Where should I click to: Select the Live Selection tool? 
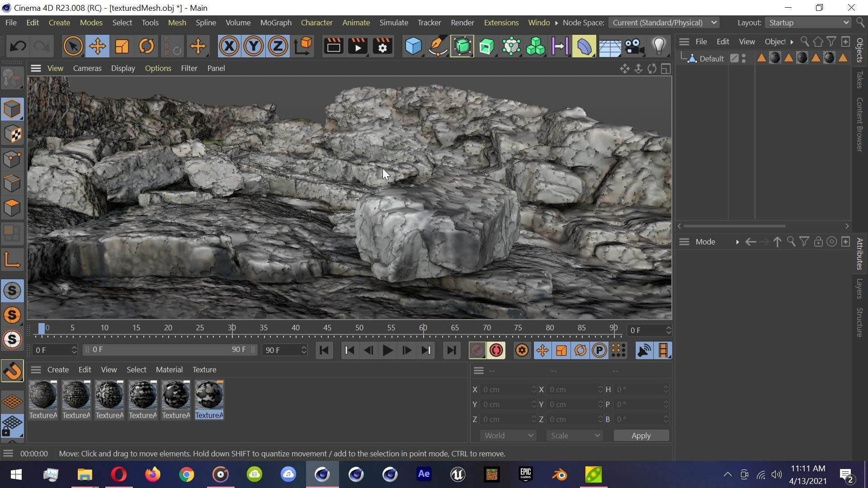pos(73,46)
